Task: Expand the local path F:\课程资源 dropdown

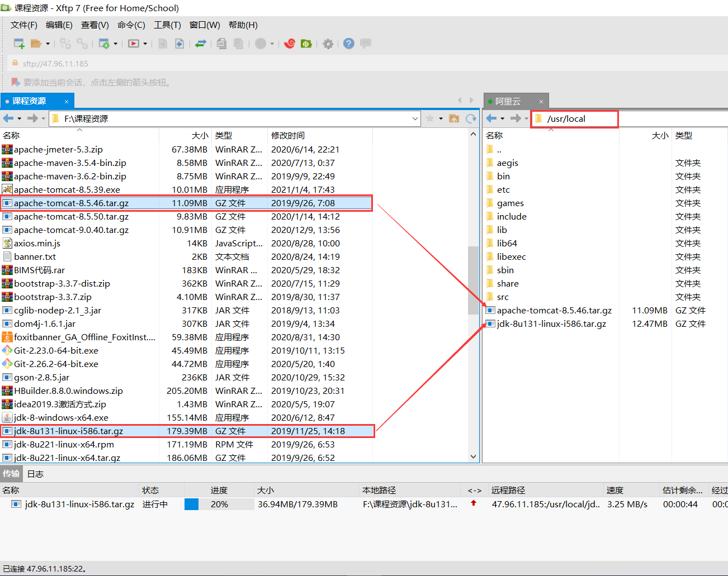Action: point(415,118)
